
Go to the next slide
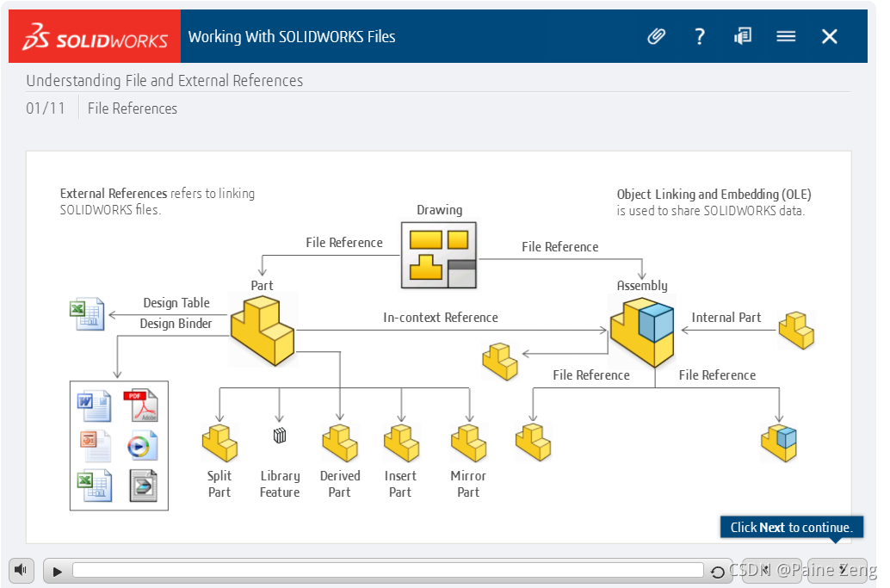(x=837, y=570)
